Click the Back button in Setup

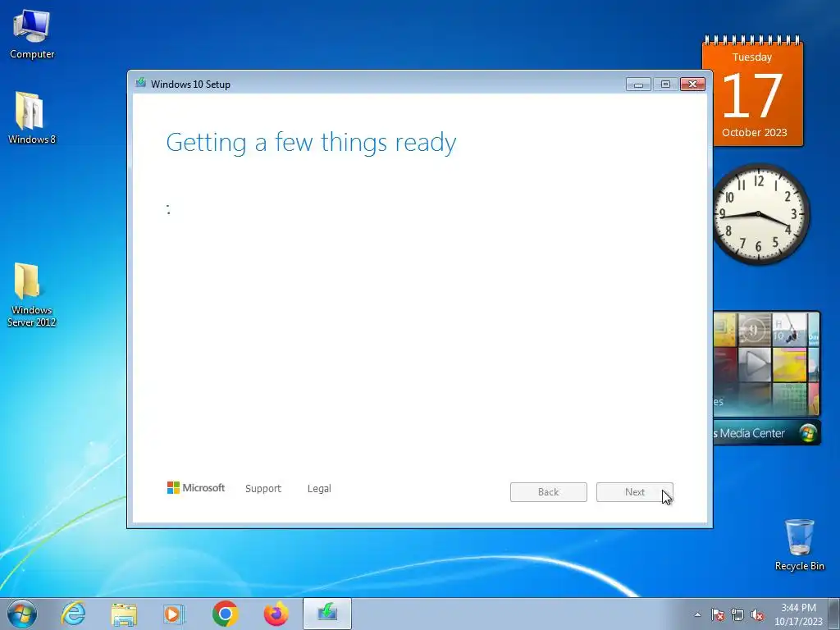[549, 492]
